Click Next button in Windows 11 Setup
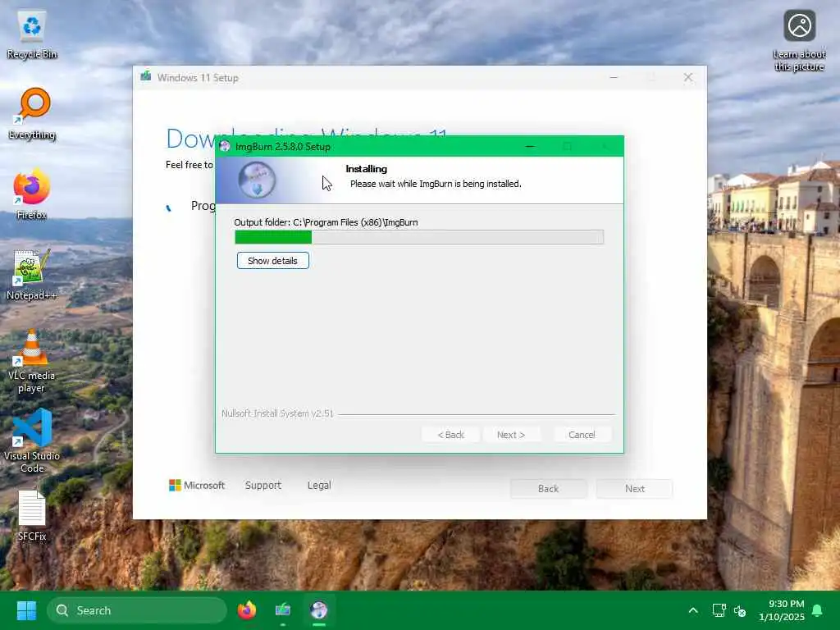Screen dimensions: 840x630 click(634, 489)
